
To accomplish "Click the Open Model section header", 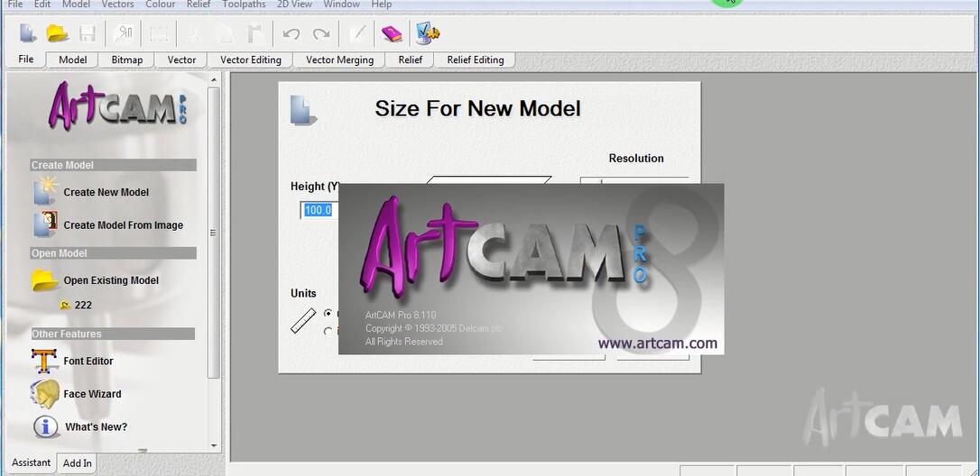I will [x=113, y=253].
